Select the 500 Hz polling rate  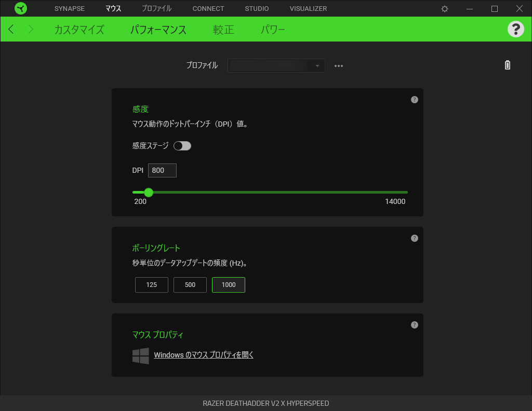tap(190, 284)
